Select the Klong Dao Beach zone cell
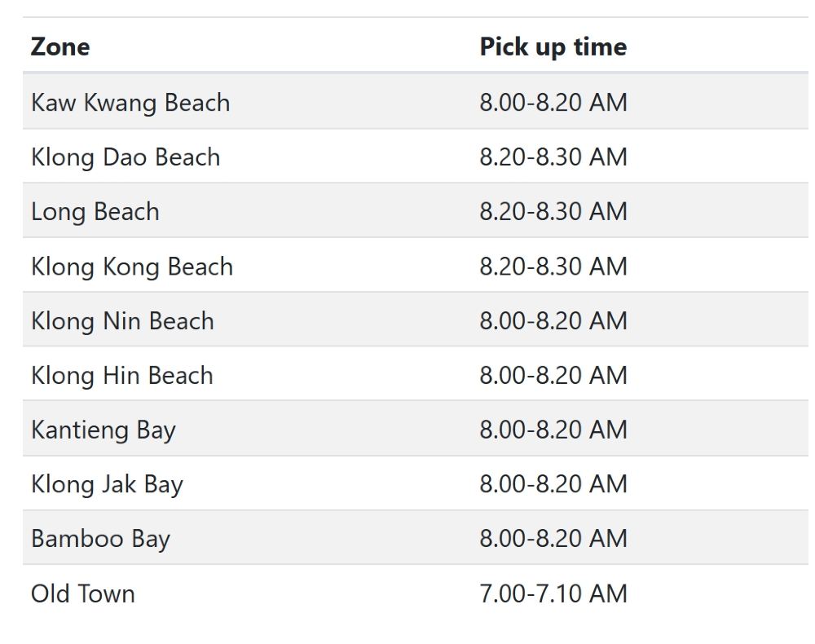Image resolution: width=815 pixels, height=644 pixels. click(x=126, y=157)
